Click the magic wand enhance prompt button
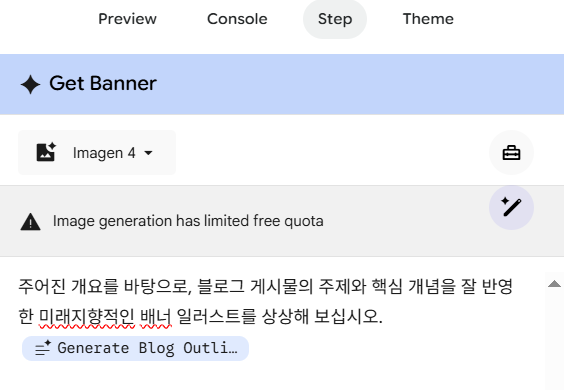The image size is (564, 390). pos(511,207)
